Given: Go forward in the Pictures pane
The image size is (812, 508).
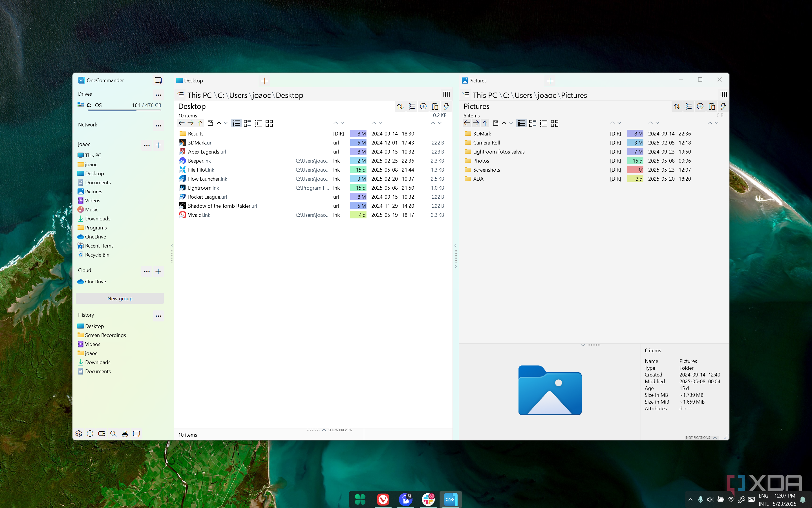Looking at the screenshot, I should [476, 123].
